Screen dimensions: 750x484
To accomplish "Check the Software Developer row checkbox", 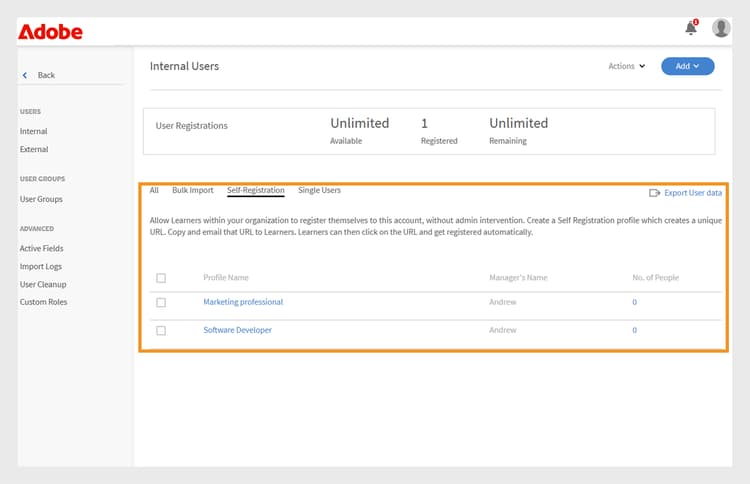I will coord(161,330).
